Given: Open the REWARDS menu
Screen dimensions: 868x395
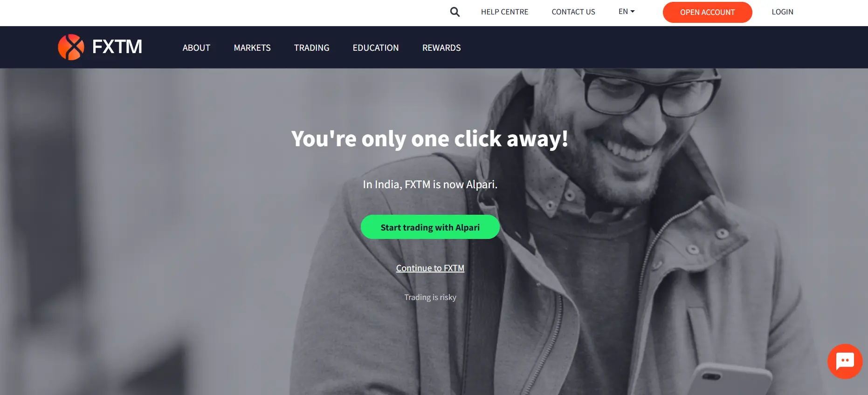Looking at the screenshot, I should 441,48.
